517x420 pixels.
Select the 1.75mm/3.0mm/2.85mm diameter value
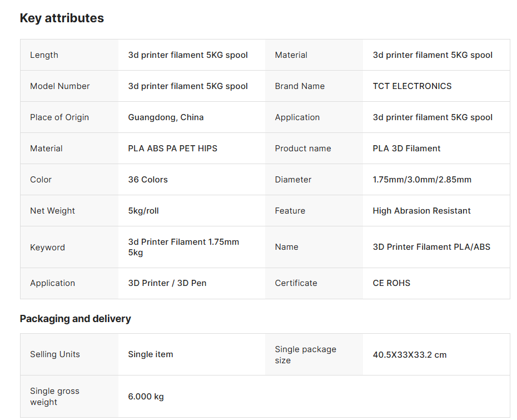tap(422, 180)
